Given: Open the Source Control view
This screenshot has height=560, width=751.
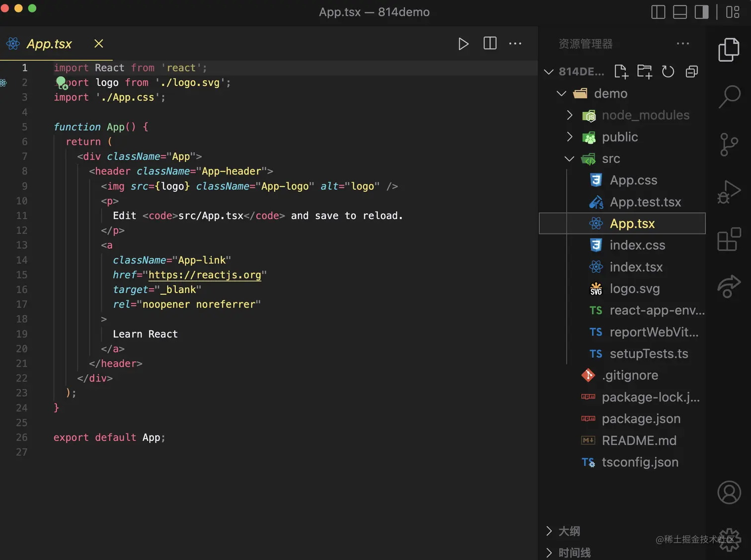Looking at the screenshot, I should (x=729, y=144).
